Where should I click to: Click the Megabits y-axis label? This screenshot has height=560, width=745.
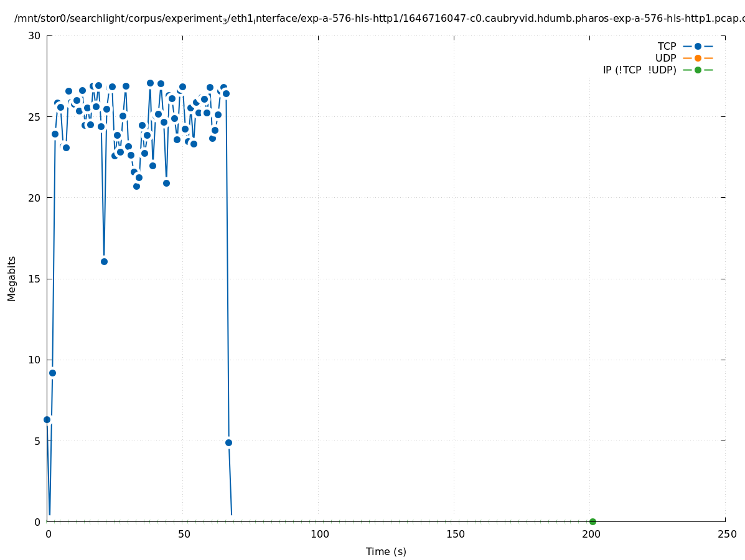tap(12, 278)
